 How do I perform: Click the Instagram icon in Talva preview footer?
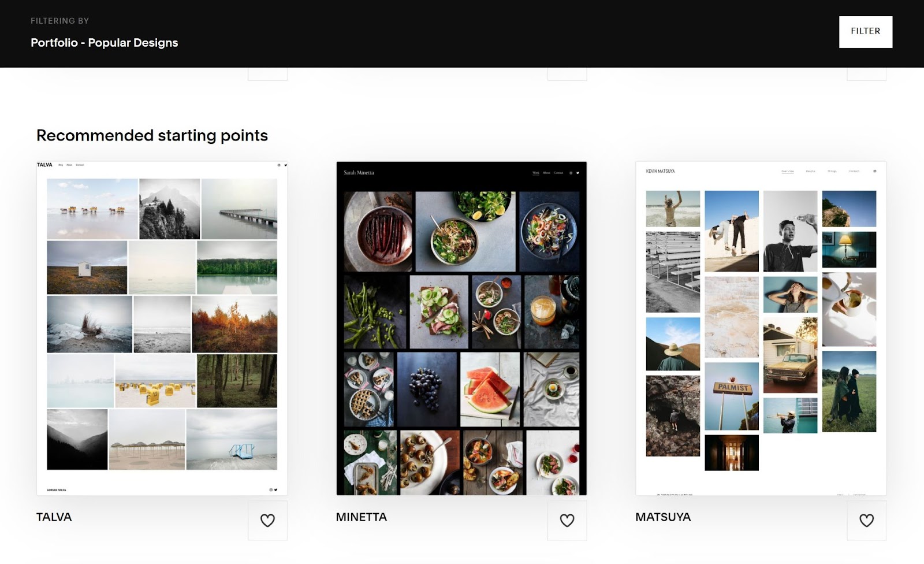click(271, 490)
